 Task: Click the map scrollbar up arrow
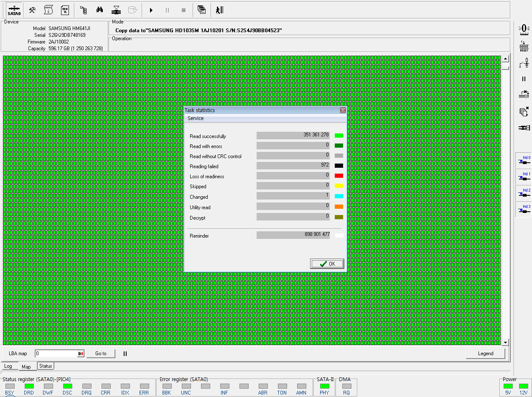(x=505, y=59)
